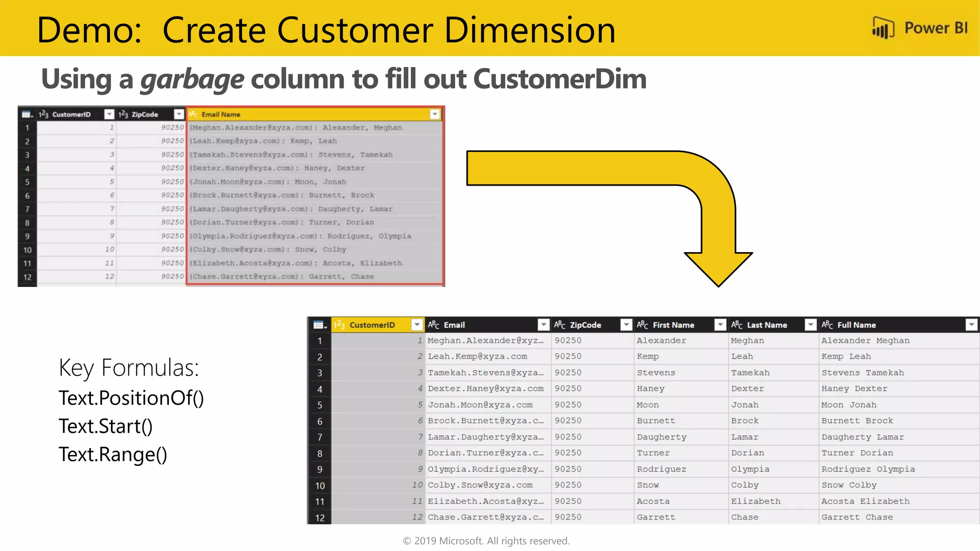980x551 pixels.
Task: Open the Full Name column filter dropdown
Action: point(971,325)
